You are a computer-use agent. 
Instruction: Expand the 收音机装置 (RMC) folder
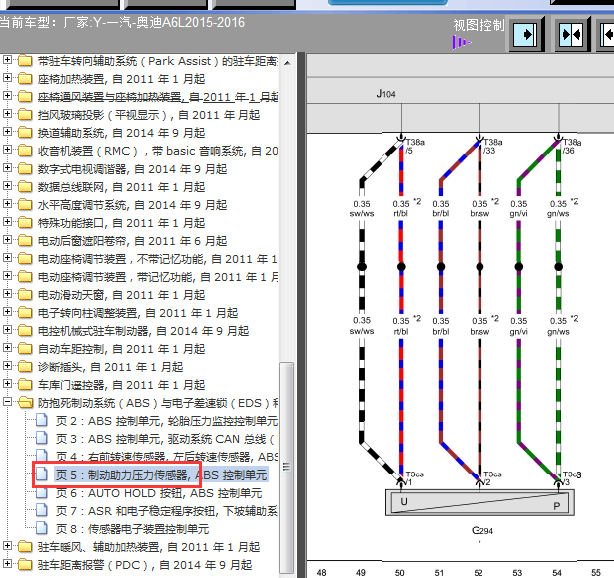pos(7,150)
